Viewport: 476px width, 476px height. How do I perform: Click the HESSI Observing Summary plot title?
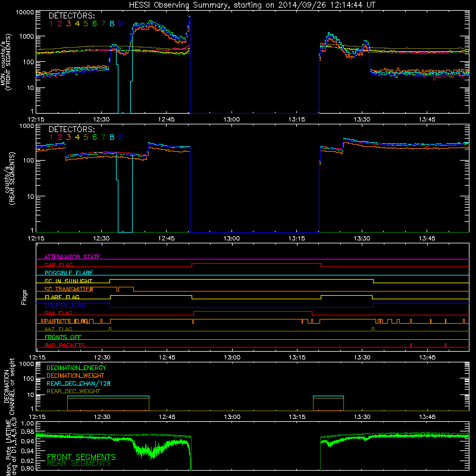click(252, 5)
